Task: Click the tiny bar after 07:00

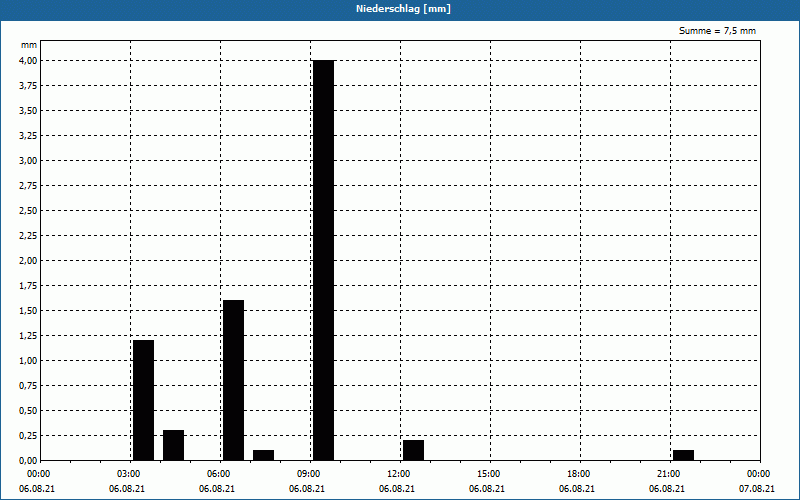Action: [264, 455]
